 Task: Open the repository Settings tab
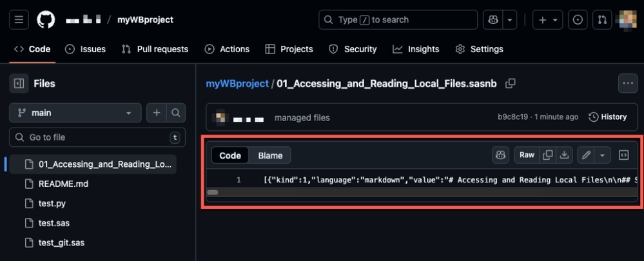(479, 49)
